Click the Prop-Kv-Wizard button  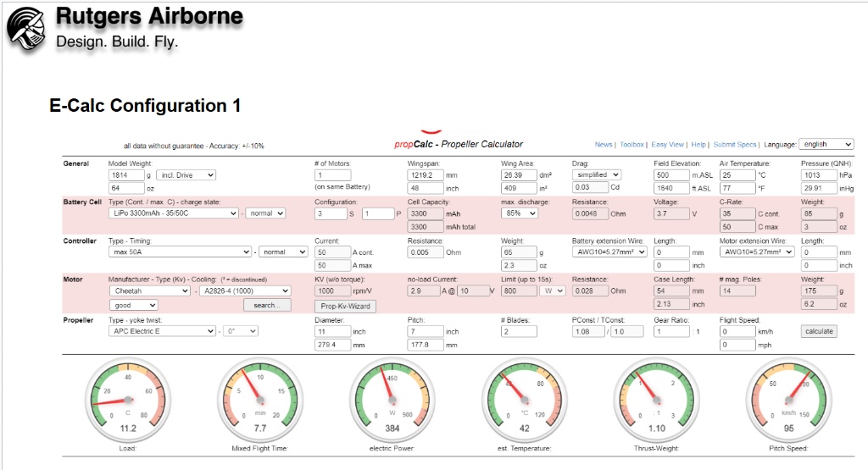coord(345,306)
